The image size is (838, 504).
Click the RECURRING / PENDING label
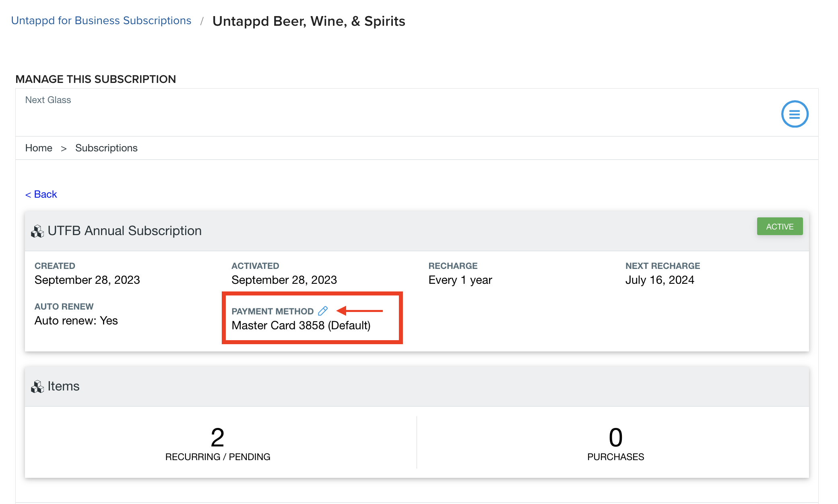(218, 457)
